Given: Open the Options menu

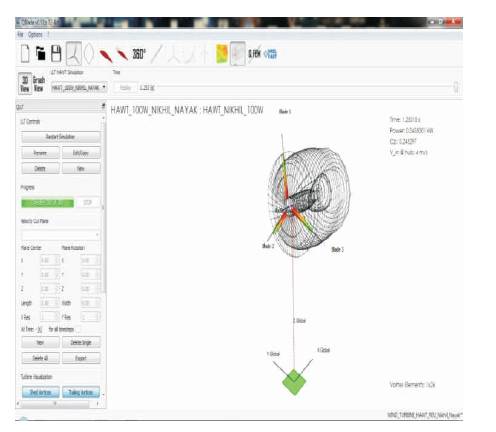Looking at the screenshot, I should click(x=35, y=34).
